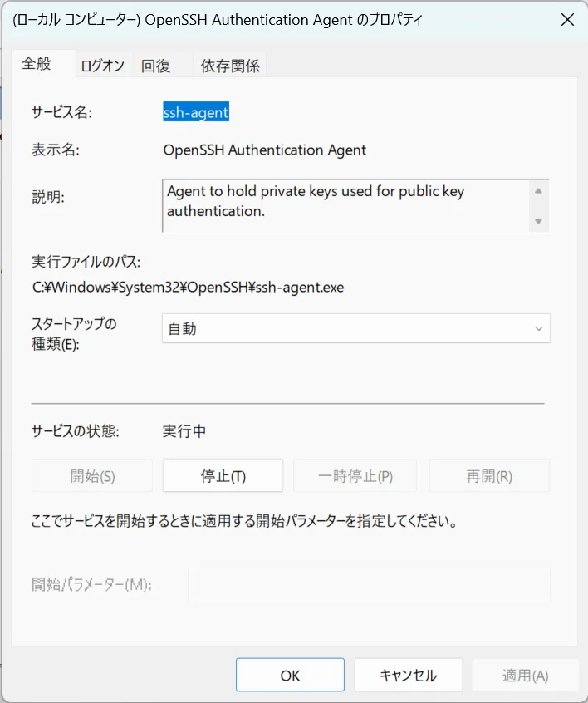The width and height of the screenshot is (588, 703).
Task: Click the キャンセル button
Action: 409,676
